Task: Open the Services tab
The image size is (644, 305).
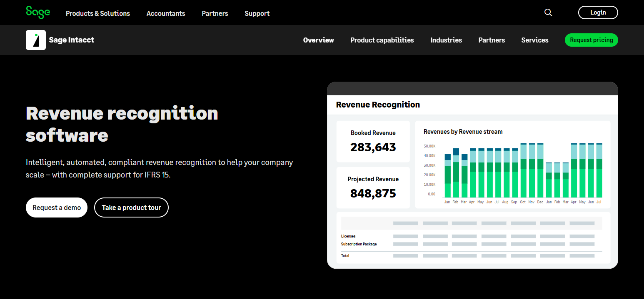Action: pyautogui.click(x=535, y=40)
